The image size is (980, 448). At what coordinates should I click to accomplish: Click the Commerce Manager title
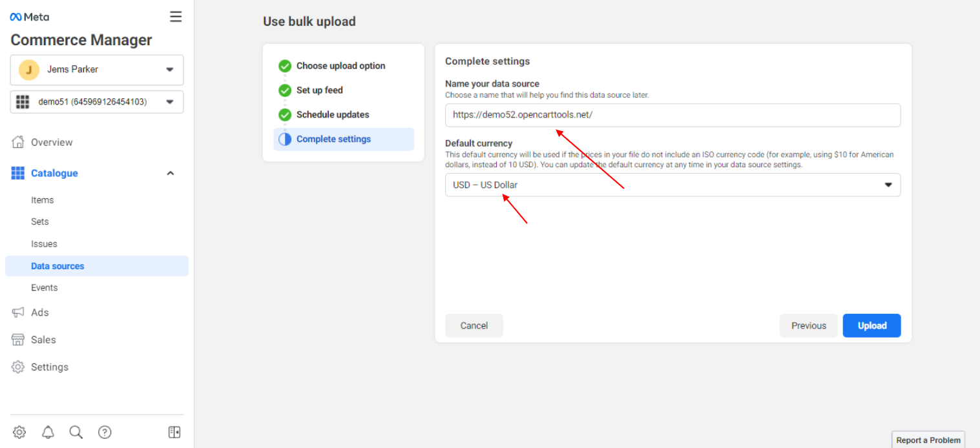point(81,40)
